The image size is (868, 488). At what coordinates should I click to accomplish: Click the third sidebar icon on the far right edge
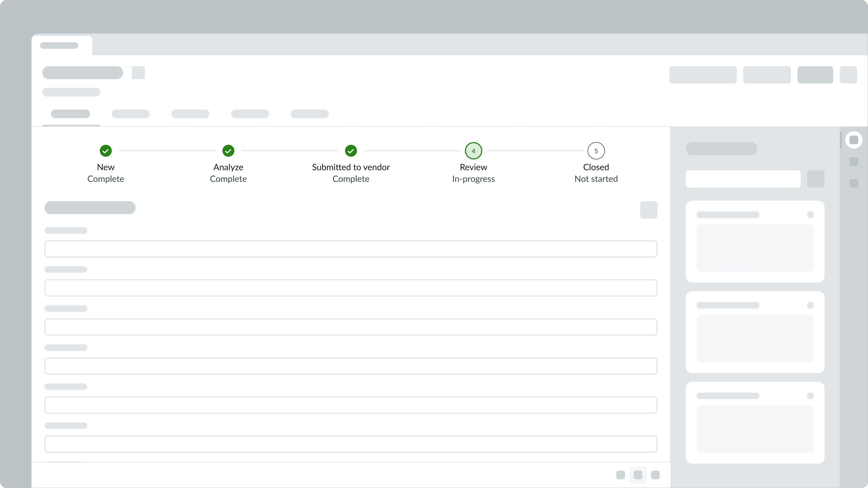click(853, 183)
